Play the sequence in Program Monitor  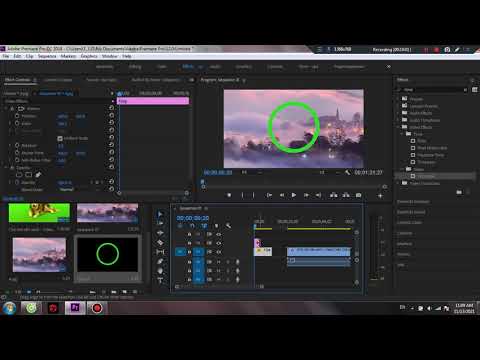[294, 195]
